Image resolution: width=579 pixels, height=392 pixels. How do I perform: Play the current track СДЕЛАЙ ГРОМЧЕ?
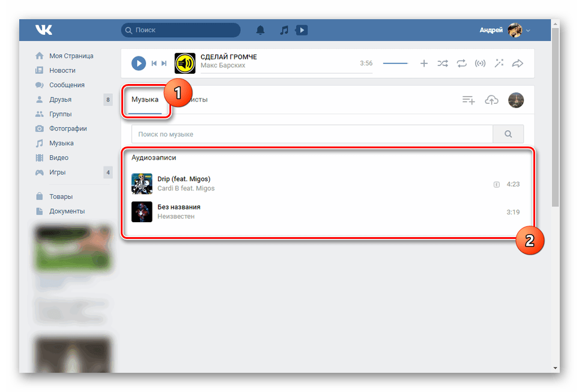[139, 63]
